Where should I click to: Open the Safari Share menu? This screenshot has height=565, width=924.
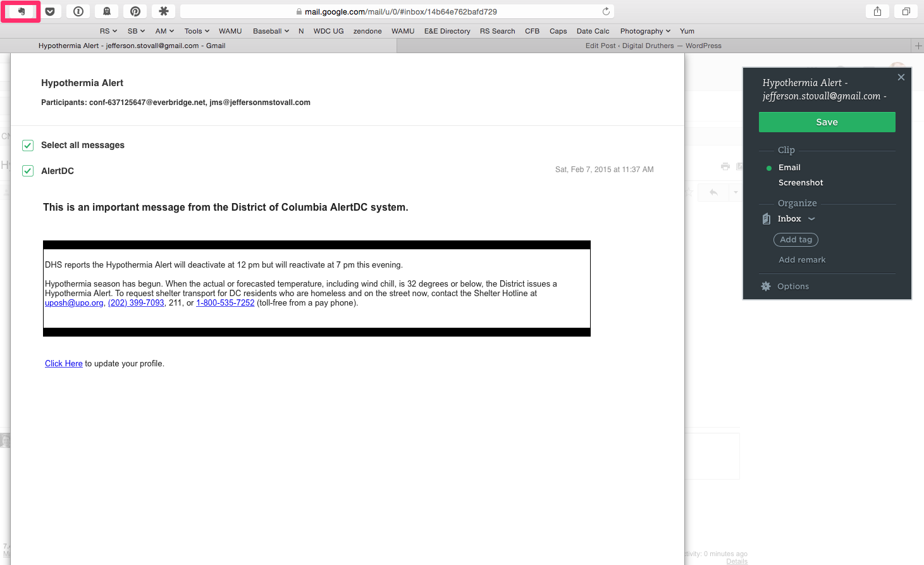pos(877,11)
